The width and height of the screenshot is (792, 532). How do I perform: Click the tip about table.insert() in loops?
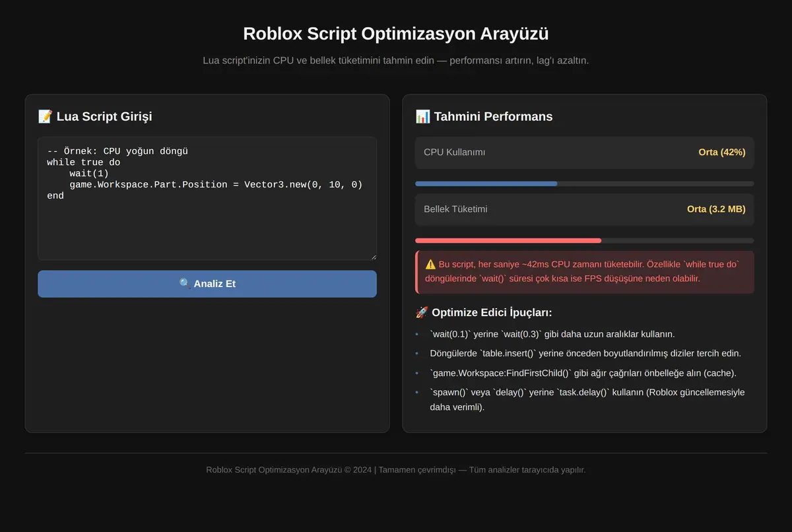pos(585,353)
